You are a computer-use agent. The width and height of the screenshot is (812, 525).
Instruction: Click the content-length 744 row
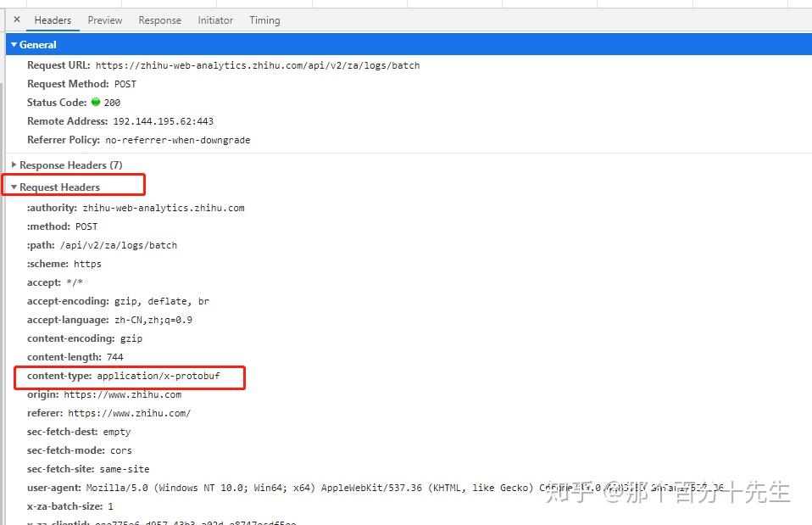pyautogui.click(x=75, y=357)
